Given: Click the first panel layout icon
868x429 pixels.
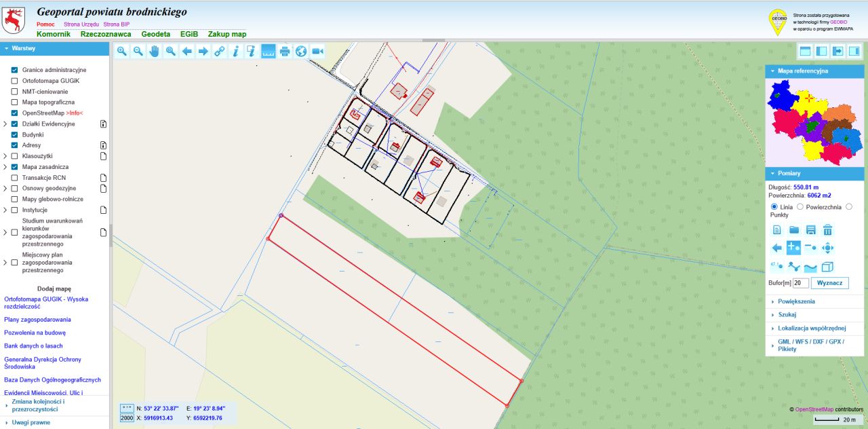Looking at the screenshot, I should pos(805,51).
